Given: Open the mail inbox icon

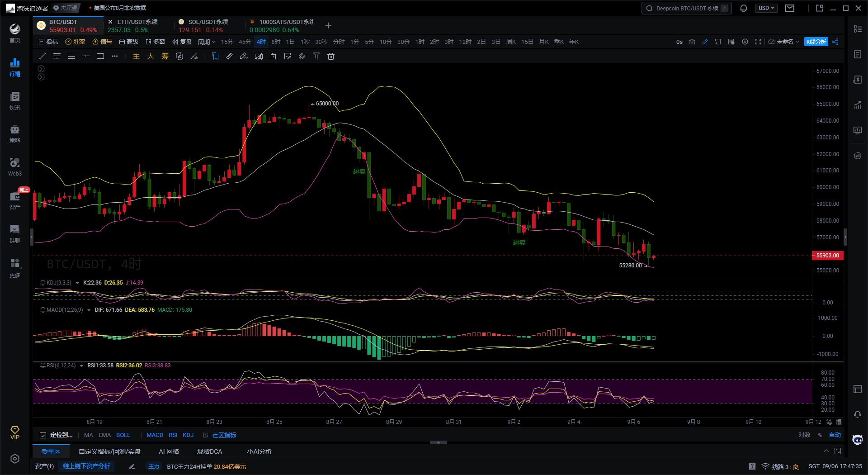Looking at the screenshot, I should click(790, 8).
